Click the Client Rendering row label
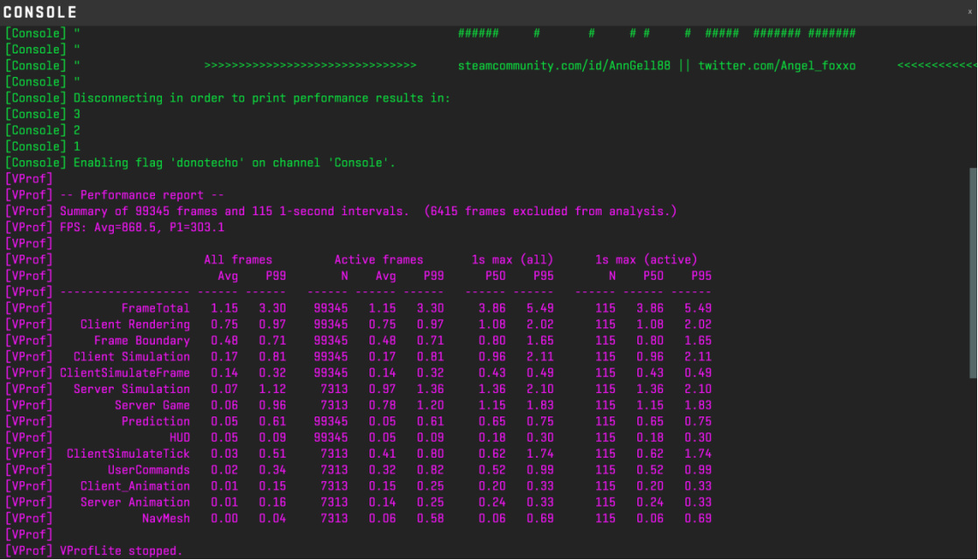 pos(135,325)
